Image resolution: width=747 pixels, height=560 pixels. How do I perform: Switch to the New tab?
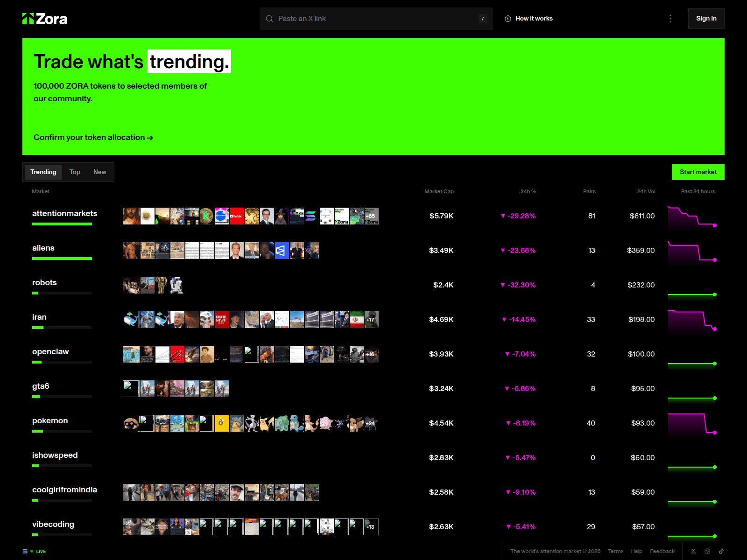click(100, 172)
